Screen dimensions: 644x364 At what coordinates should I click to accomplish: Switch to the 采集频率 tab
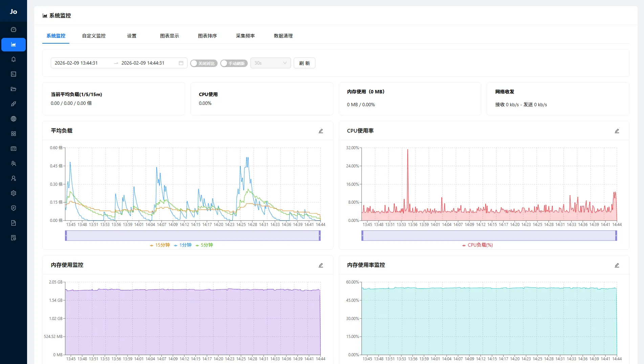(x=245, y=36)
